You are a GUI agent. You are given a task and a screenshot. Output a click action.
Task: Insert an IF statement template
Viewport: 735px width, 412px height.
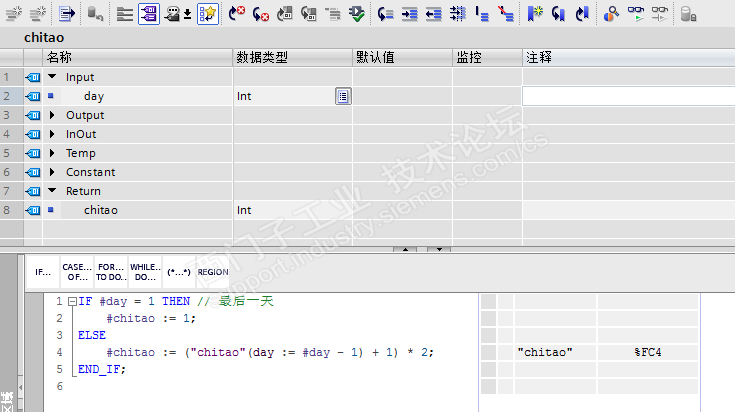pos(43,272)
